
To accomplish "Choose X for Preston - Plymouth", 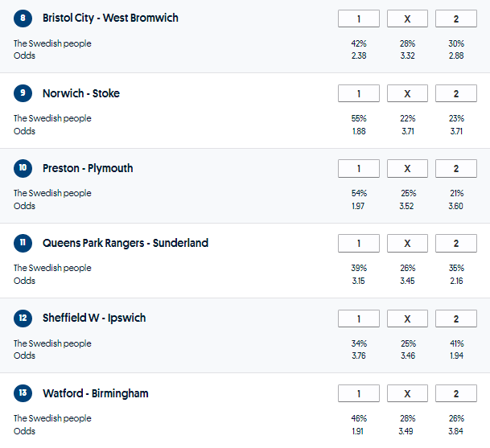I will [x=407, y=168].
